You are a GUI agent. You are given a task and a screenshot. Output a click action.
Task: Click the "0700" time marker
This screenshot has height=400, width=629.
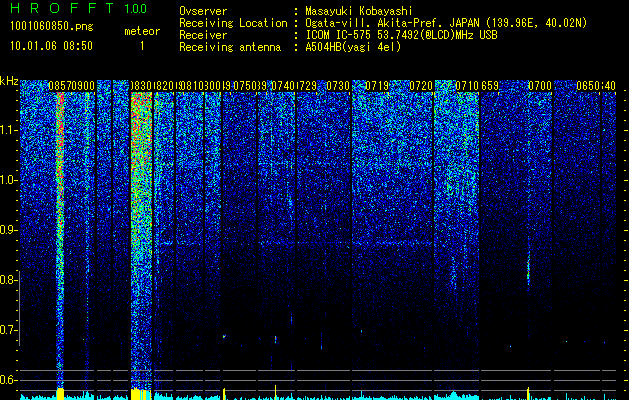click(x=540, y=86)
